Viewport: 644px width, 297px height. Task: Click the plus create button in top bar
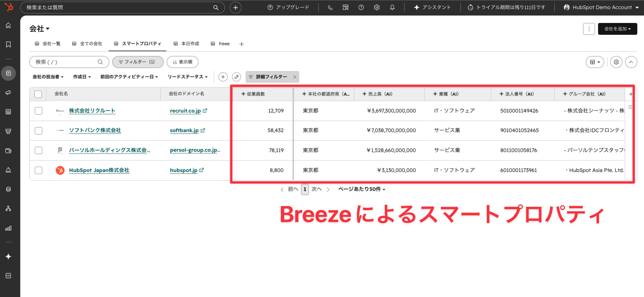[x=236, y=7]
